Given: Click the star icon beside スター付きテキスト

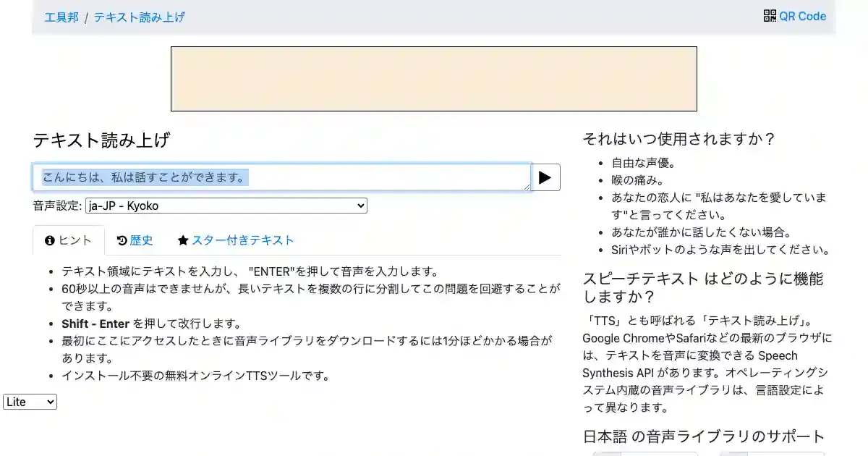Looking at the screenshot, I should pyautogui.click(x=183, y=241).
